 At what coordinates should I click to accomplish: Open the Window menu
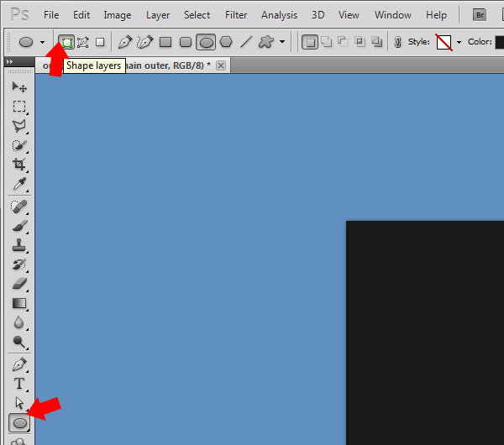[x=393, y=15]
